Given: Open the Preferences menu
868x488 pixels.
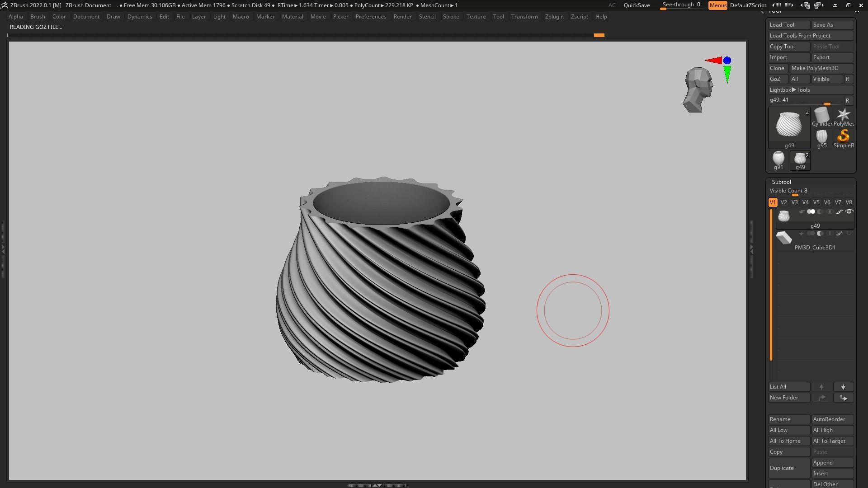Looking at the screenshot, I should pyautogui.click(x=371, y=17).
